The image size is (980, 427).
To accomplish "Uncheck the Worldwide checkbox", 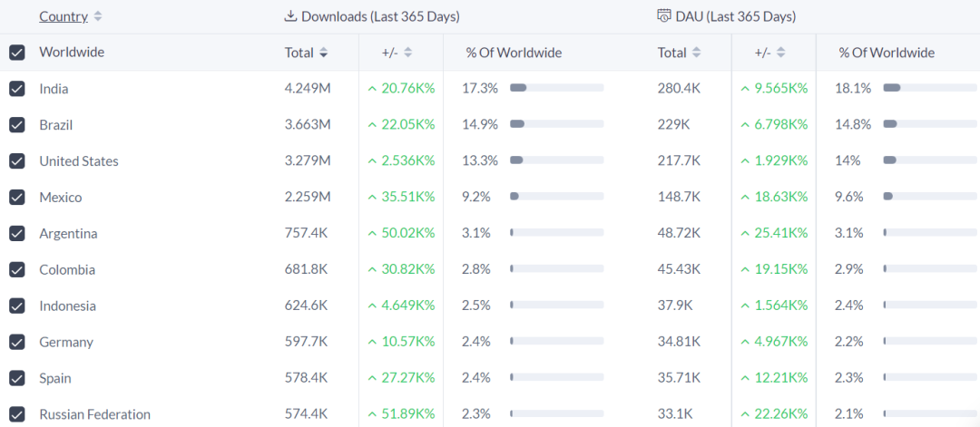I will click(x=17, y=53).
